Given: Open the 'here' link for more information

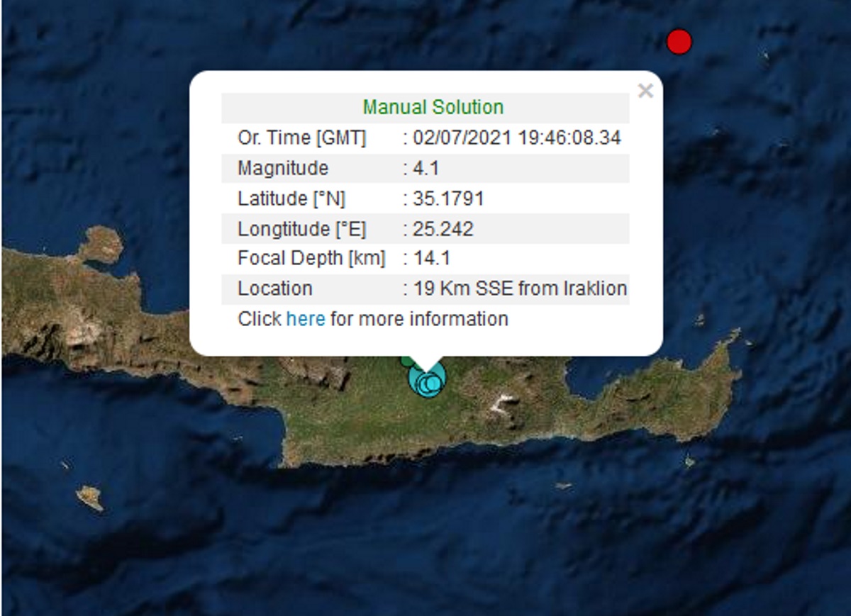Looking at the screenshot, I should point(305,319).
